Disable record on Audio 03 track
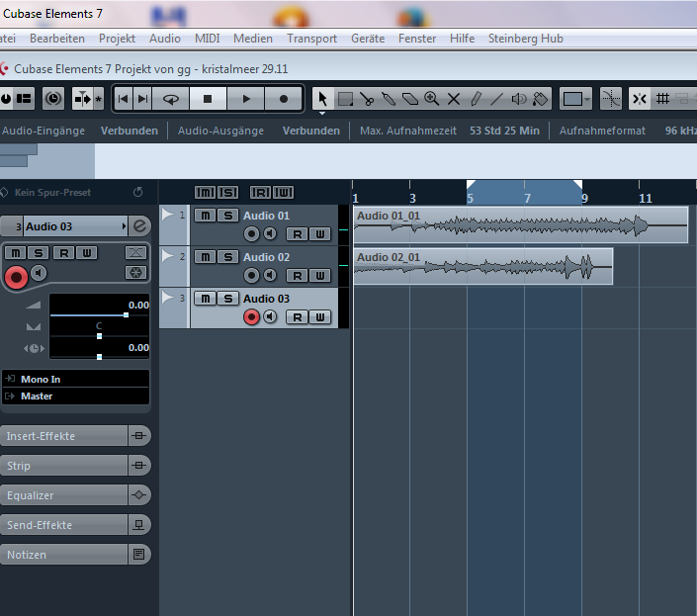697x616 pixels. click(x=251, y=316)
